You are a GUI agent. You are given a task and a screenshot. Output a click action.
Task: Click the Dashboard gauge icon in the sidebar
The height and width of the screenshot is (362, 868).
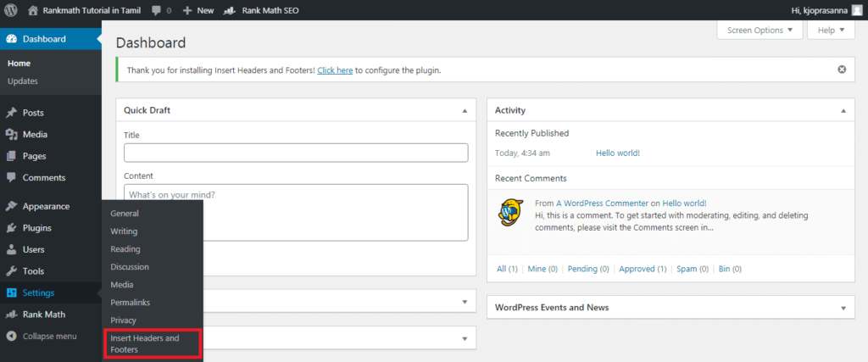click(x=12, y=39)
